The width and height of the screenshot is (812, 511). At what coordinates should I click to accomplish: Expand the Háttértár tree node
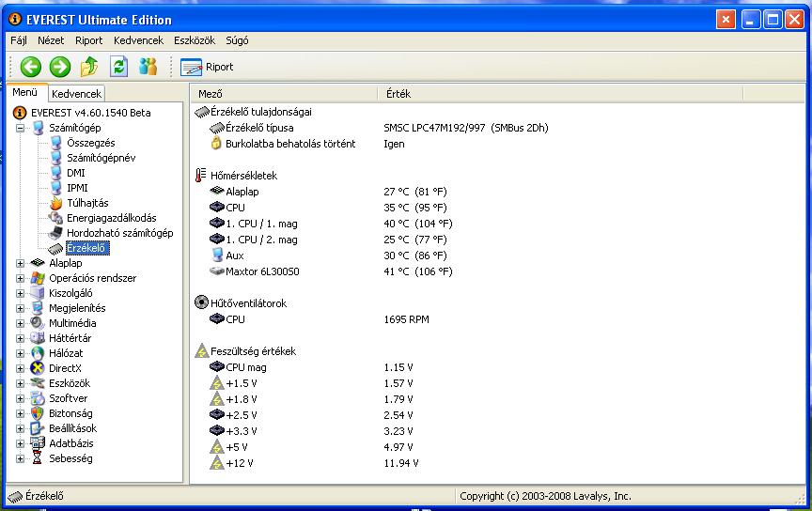click(x=20, y=338)
